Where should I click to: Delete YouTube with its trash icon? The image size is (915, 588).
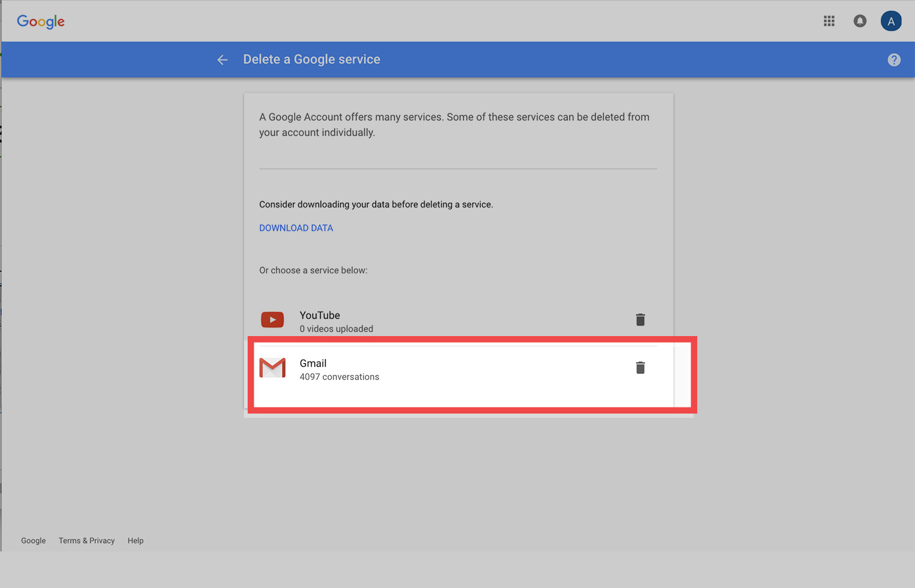640,320
